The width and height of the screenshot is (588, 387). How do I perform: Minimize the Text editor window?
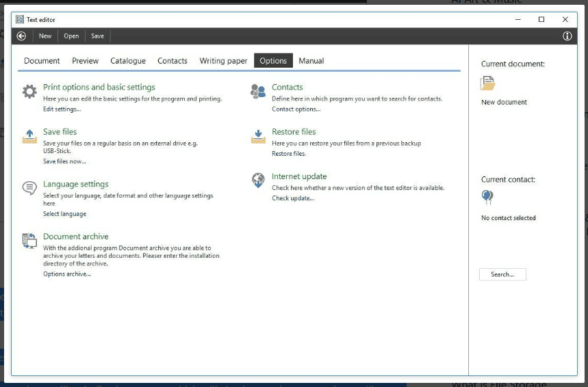[x=518, y=19]
